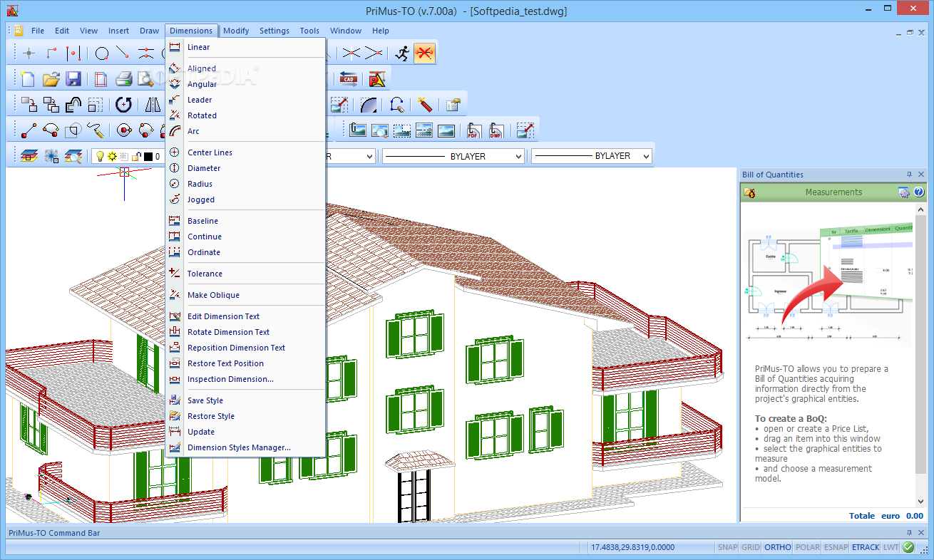Image resolution: width=934 pixels, height=560 pixels.
Task: Choose Edit Dimension Text menu item
Action: pos(245,316)
